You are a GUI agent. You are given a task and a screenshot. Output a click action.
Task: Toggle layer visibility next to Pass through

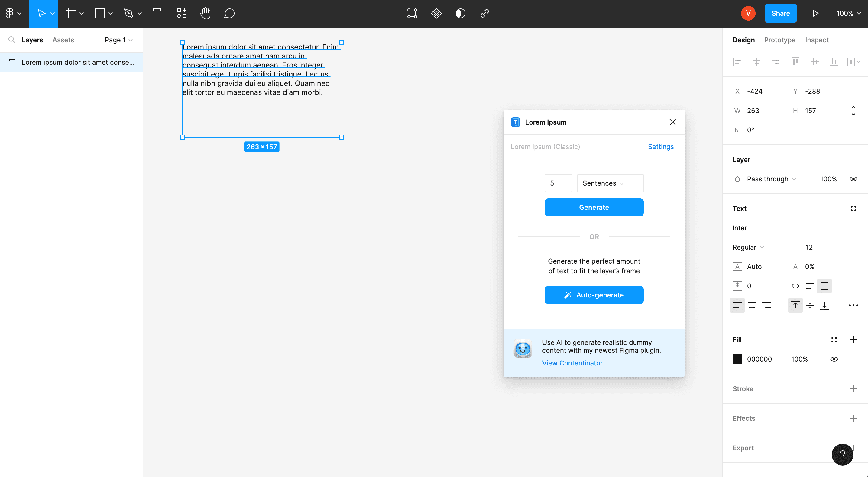[853, 179]
